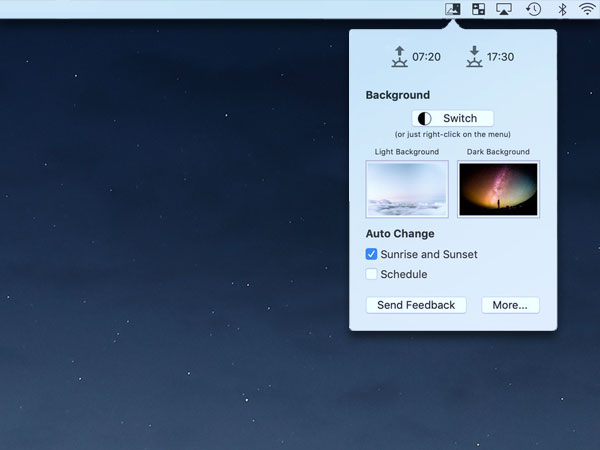Select the Light Background thumbnail
Viewport: 600px width, 450px height.
click(x=407, y=189)
